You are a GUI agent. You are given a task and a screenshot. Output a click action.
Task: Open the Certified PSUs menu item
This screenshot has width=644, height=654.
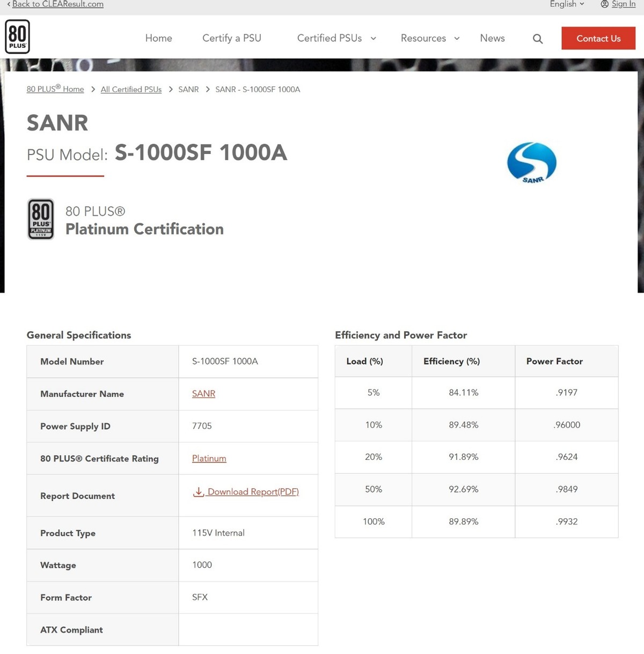(x=330, y=38)
